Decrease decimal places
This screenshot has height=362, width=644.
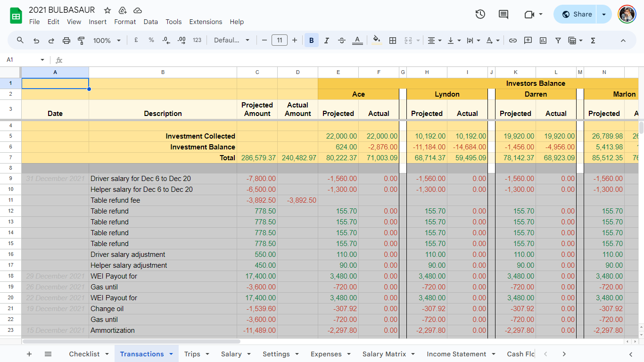[x=166, y=41]
